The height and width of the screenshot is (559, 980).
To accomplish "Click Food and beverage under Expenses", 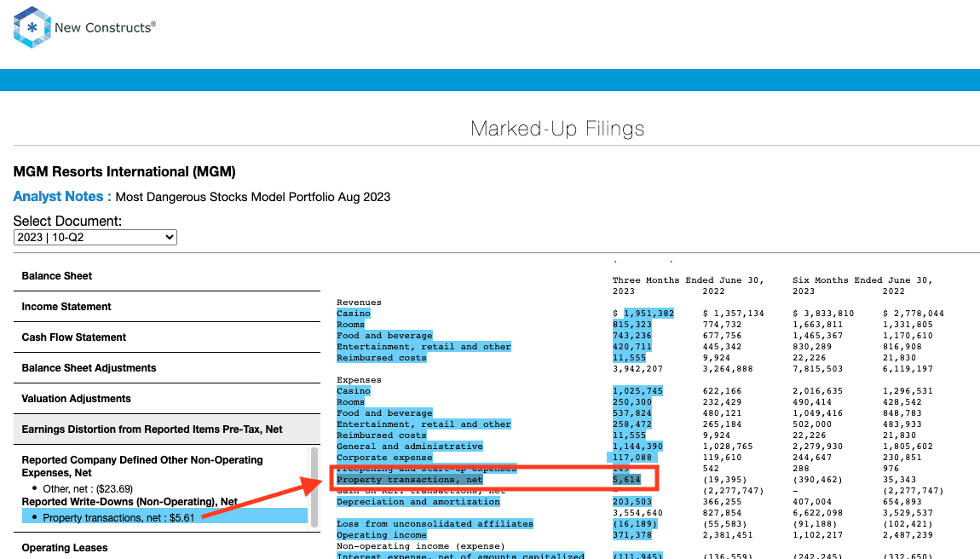I will pyautogui.click(x=384, y=413).
